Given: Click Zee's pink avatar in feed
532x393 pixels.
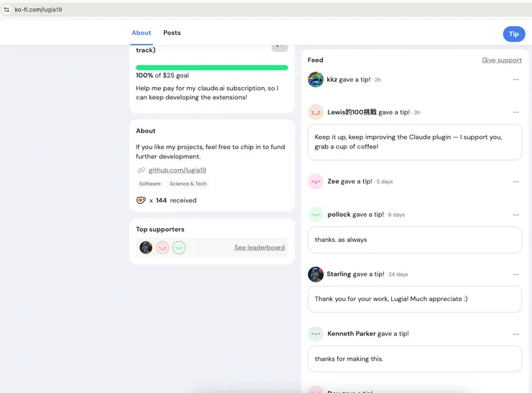Looking at the screenshot, I should tap(316, 181).
